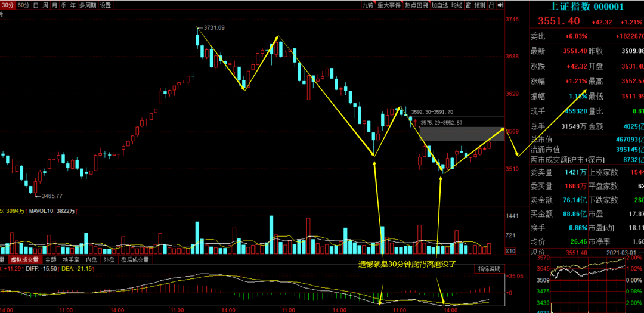The width and height of the screenshot is (644, 313).
Task: Switch to the 60分 period tab
Action: point(23,5)
